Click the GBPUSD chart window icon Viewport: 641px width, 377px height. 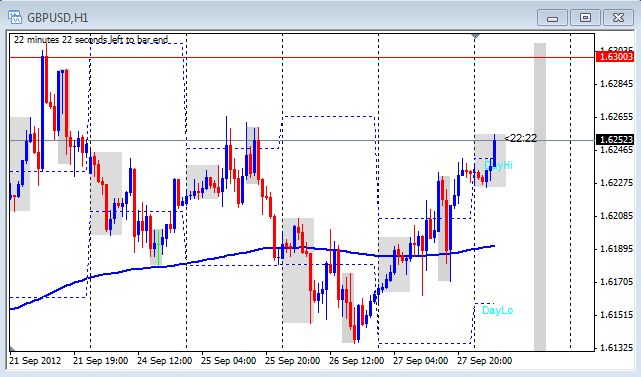(15, 17)
